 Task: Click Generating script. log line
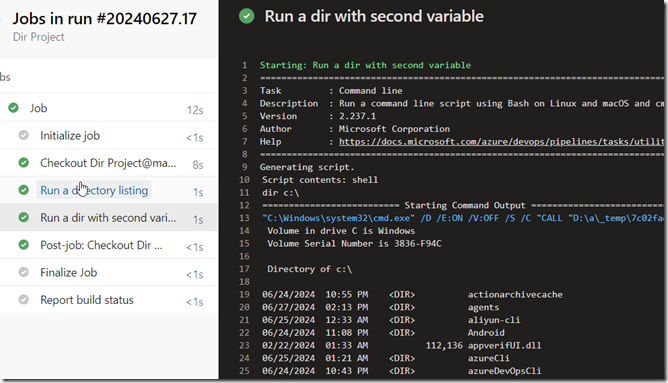tap(307, 167)
